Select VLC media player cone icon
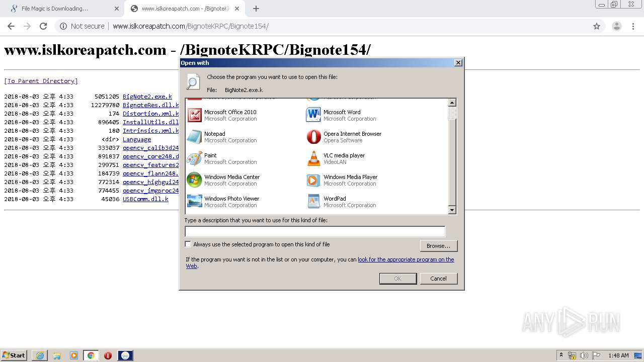The height and width of the screenshot is (362, 644). (x=313, y=158)
